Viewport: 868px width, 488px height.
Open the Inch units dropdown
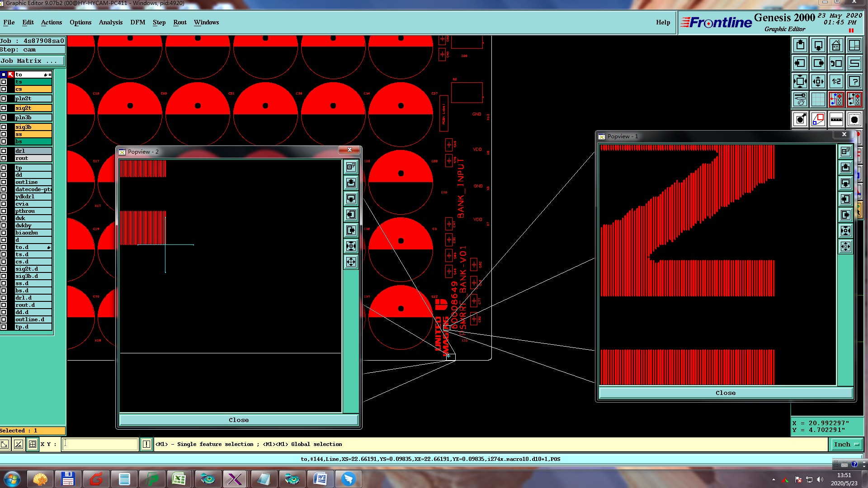tap(846, 444)
